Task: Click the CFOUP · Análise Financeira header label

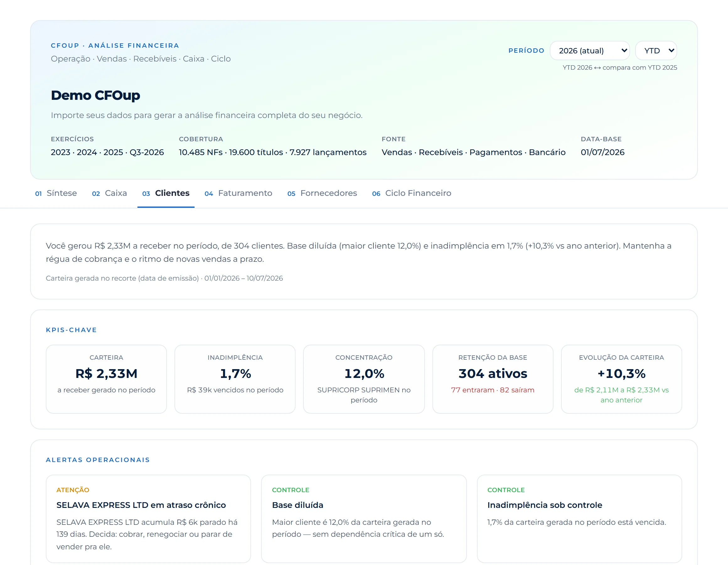Action: tap(115, 46)
